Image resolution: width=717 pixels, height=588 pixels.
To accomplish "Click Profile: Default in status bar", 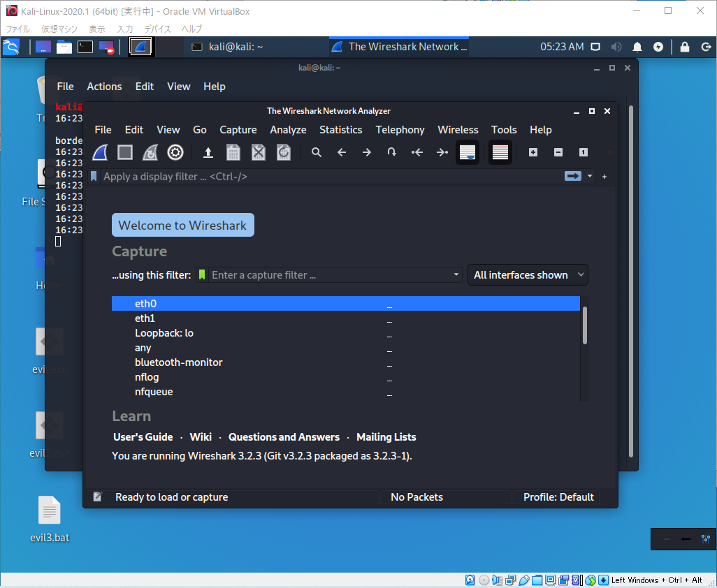I will pos(558,497).
